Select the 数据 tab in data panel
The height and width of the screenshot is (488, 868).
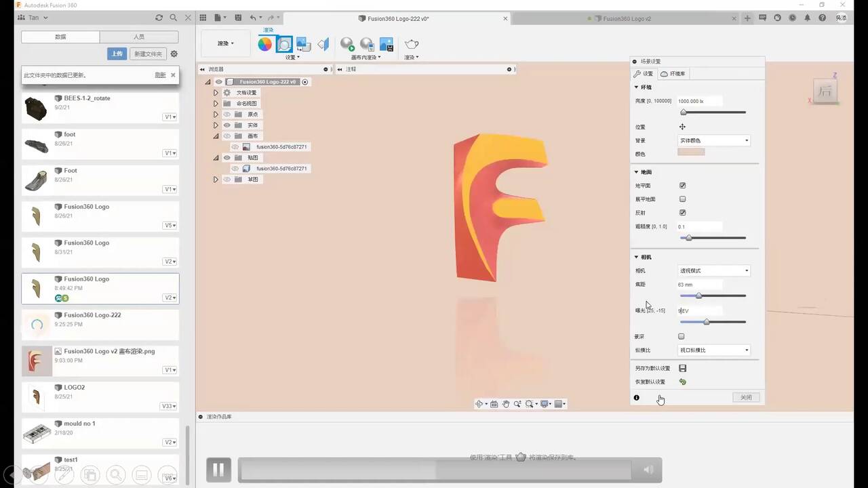60,37
